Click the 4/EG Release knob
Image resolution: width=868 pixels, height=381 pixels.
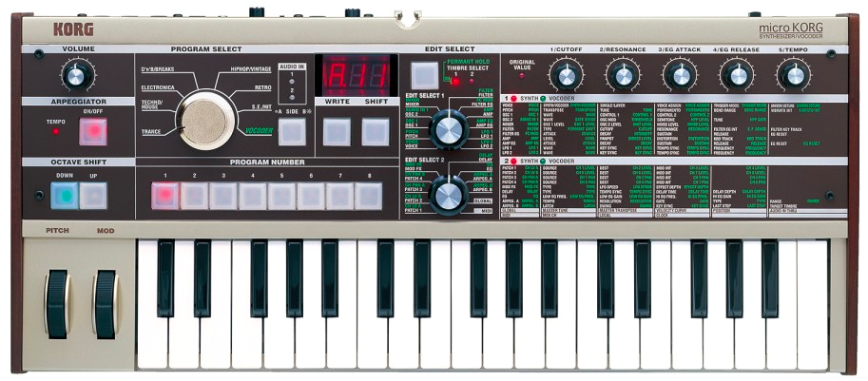(735, 74)
